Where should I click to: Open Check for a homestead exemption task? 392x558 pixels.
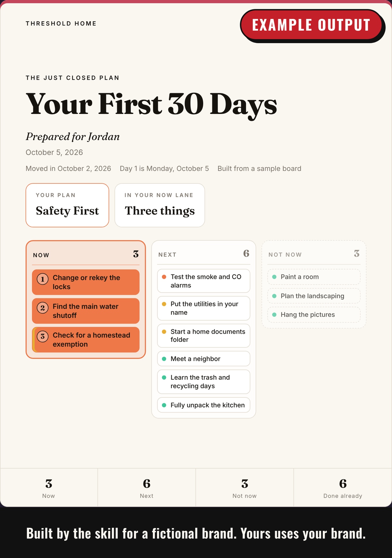coord(86,340)
